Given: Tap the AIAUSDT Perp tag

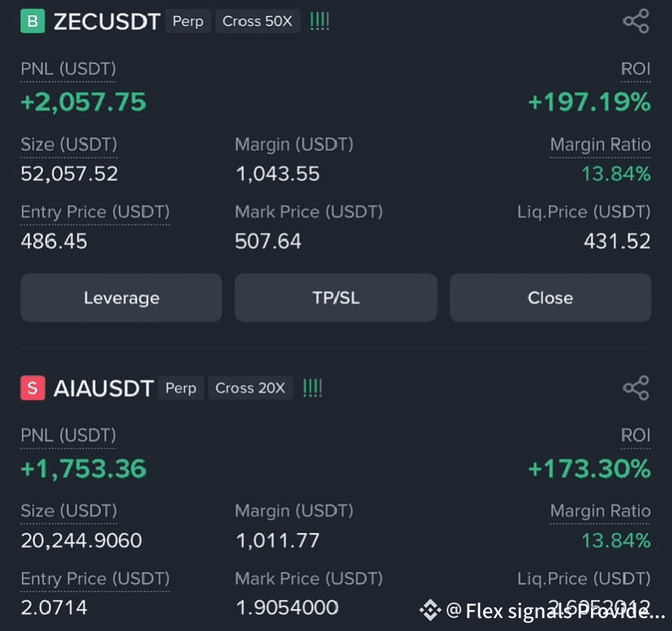Looking at the screenshot, I should [181, 388].
